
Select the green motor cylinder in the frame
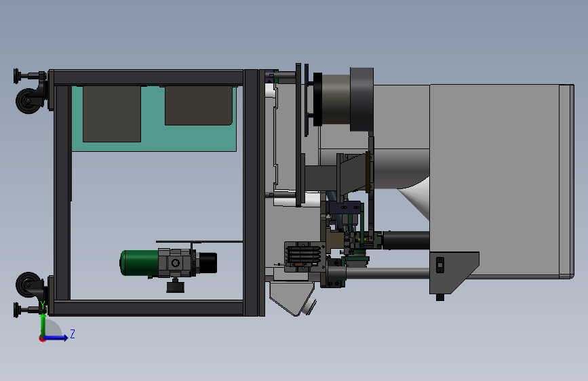[x=139, y=262]
